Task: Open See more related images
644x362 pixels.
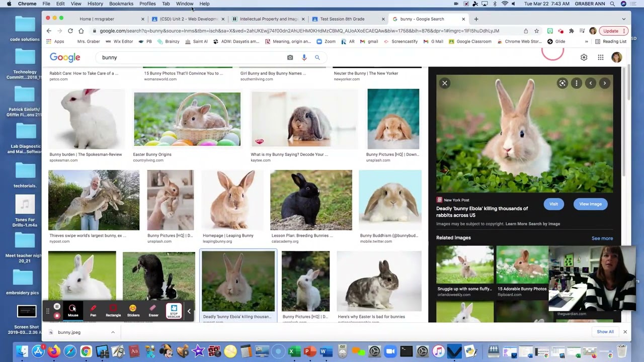Action: [602, 238]
